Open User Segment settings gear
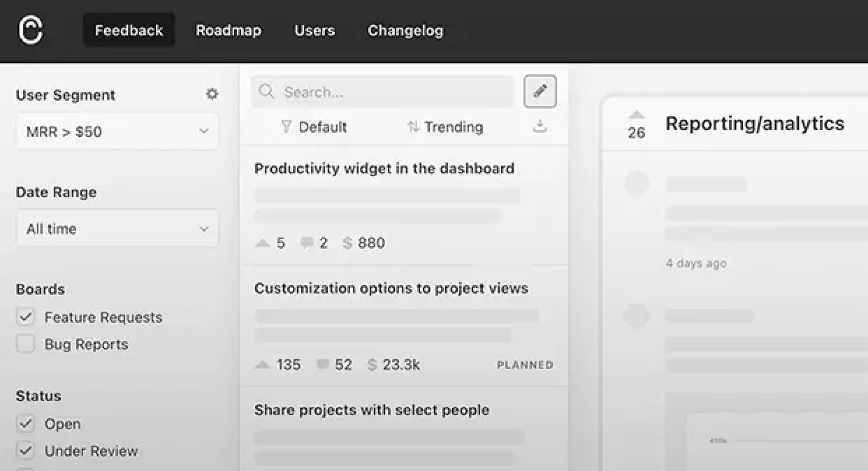Image resolution: width=868 pixels, height=471 pixels. pos(212,94)
